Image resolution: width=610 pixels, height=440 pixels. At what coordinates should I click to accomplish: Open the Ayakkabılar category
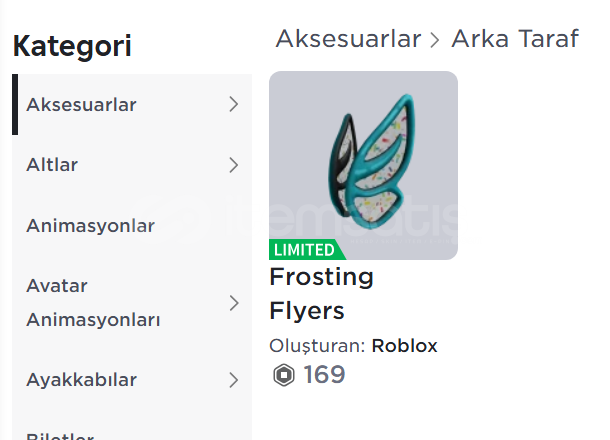coord(132,380)
